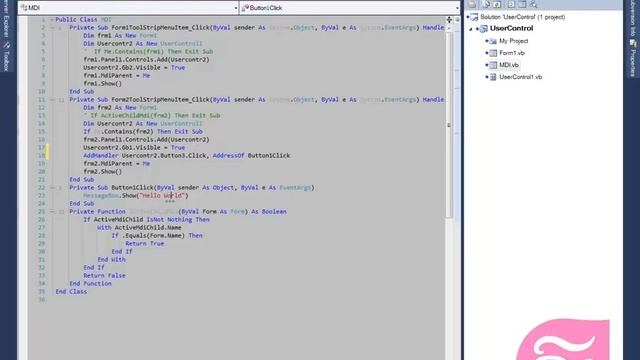Click 'Dim frm1 As New' line
Viewport: 640px width, 360px height.
click(120, 36)
